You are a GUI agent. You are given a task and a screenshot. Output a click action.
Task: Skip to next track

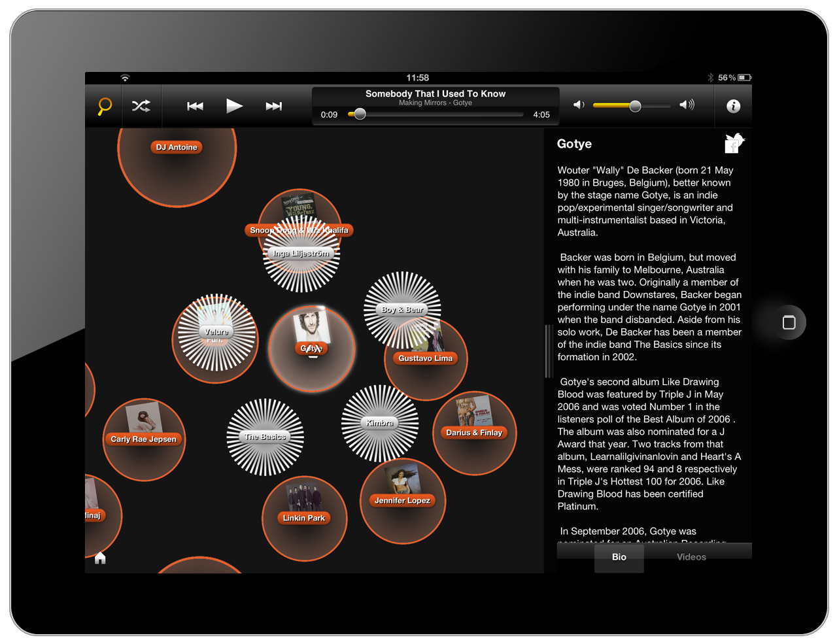pyautogui.click(x=274, y=106)
